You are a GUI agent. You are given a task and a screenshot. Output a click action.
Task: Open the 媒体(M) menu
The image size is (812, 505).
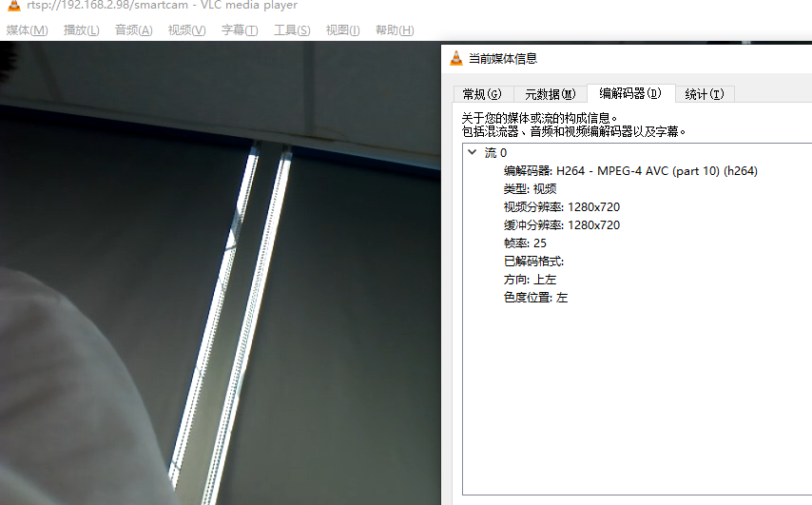(27, 30)
